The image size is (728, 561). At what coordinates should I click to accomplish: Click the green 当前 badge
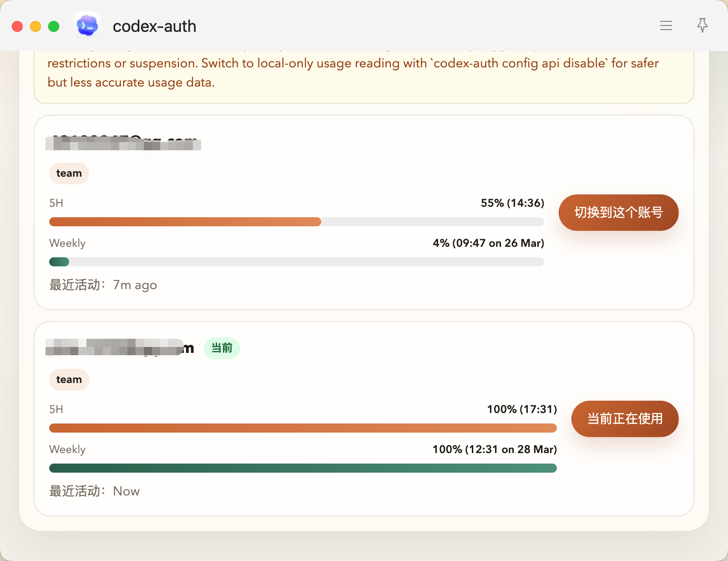coord(222,348)
